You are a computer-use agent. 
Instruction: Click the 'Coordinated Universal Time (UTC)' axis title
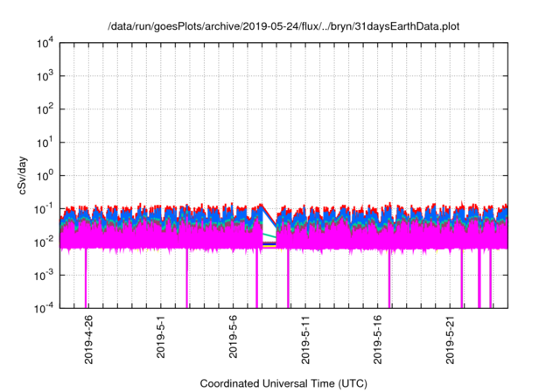coord(283,383)
